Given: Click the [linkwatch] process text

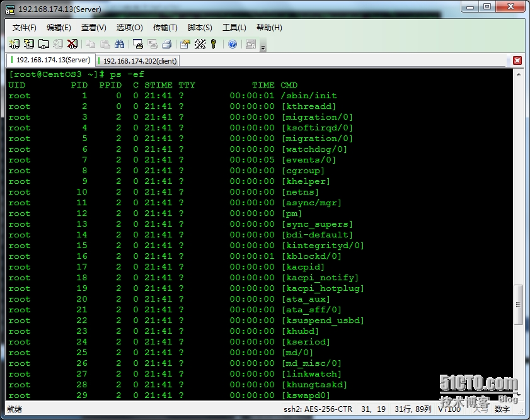Looking at the screenshot, I should [x=311, y=374].
